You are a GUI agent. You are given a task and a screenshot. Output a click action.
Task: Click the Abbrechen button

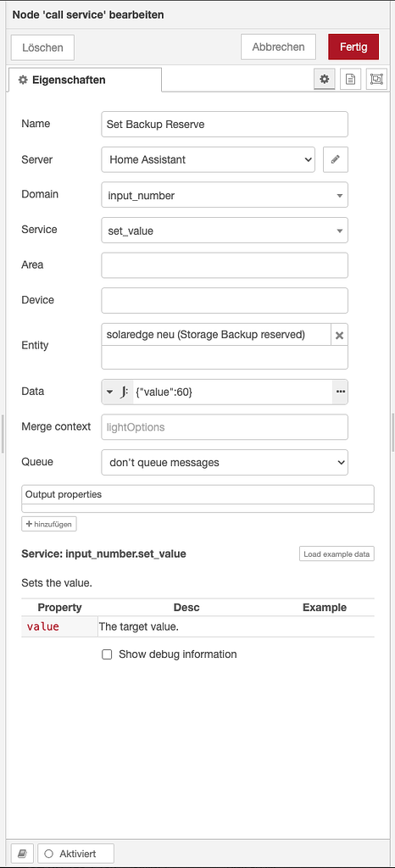click(x=278, y=47)
